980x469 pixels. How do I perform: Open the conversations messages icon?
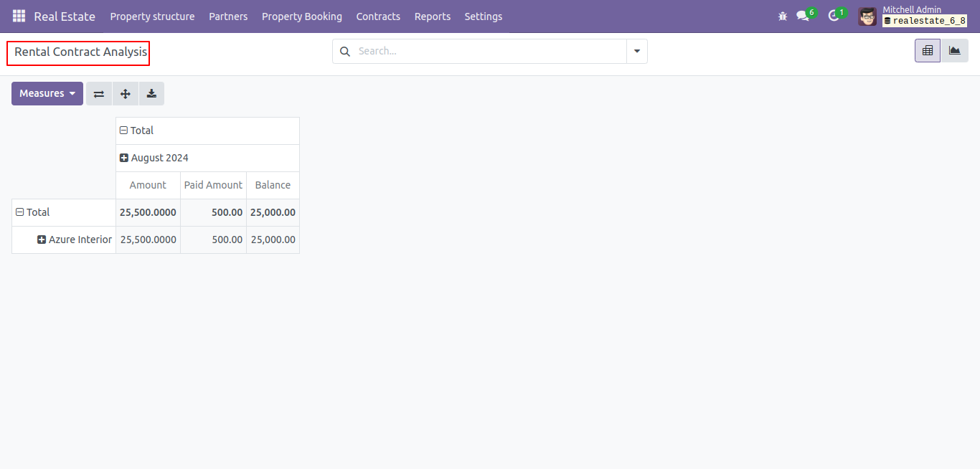803,16
